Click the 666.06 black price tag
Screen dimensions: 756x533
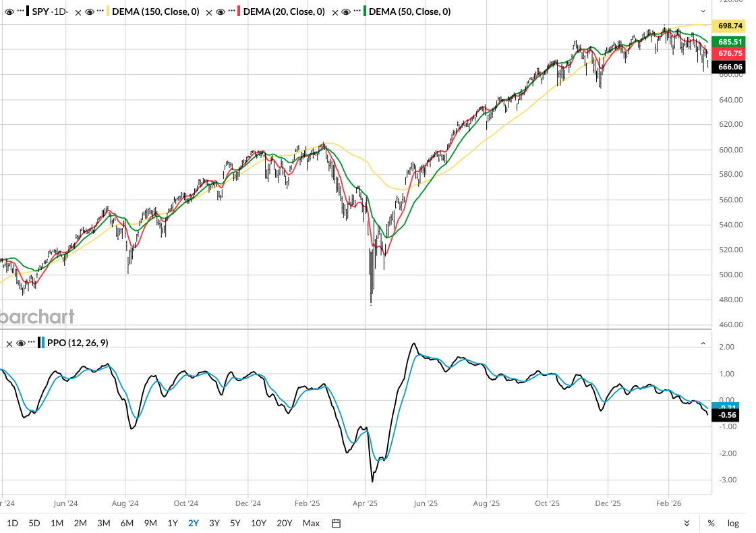(729, 67)
